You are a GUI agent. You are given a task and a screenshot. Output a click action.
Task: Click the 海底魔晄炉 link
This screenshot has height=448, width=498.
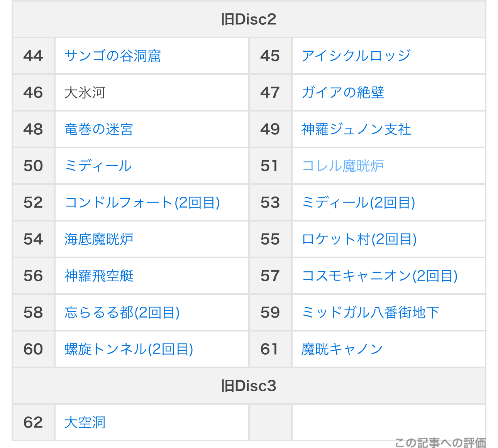(99, 239)
